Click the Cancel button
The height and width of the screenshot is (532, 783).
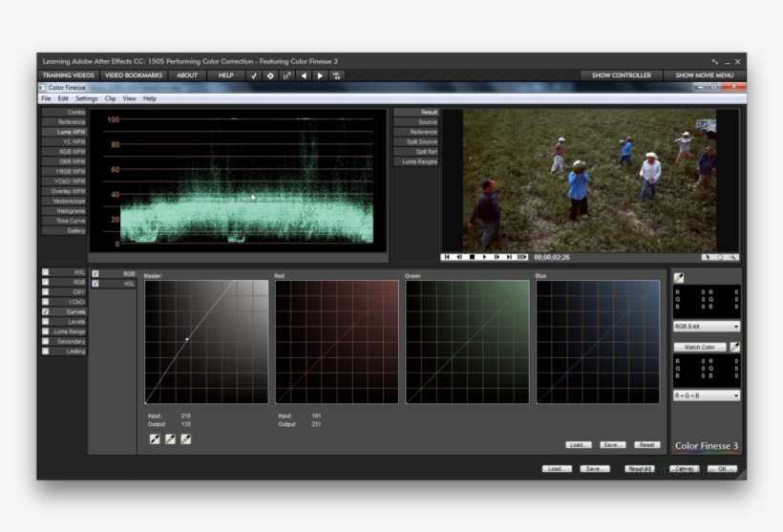point(684,469)
